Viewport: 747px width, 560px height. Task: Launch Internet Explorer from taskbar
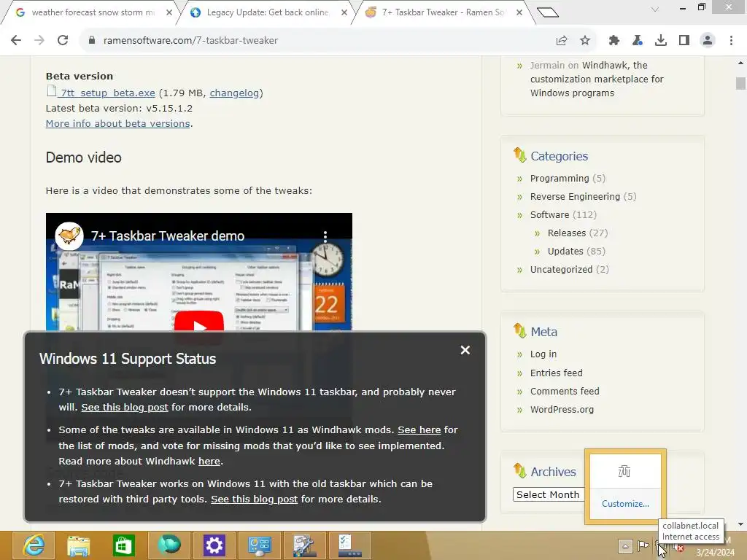(34, 545)
